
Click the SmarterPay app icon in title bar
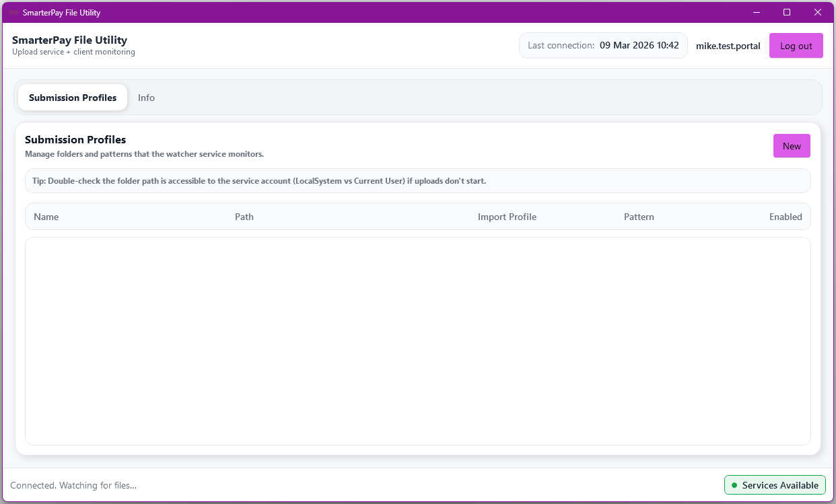click(x=13, y=13)
